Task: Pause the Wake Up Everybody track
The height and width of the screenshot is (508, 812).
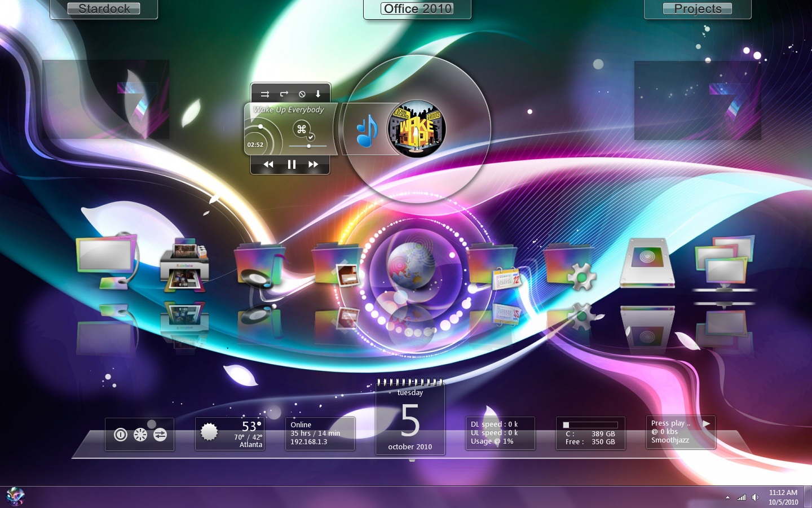Action: 291,164
